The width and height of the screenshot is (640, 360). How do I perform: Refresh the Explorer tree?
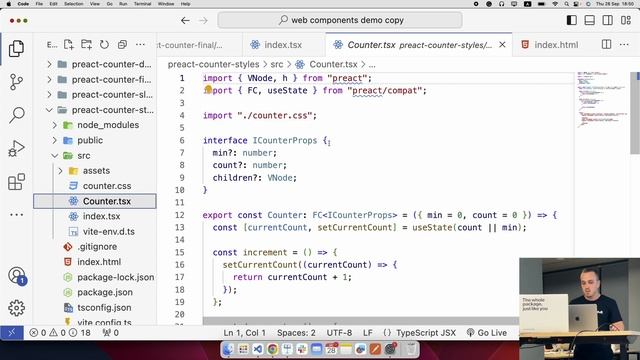(104, 44)
